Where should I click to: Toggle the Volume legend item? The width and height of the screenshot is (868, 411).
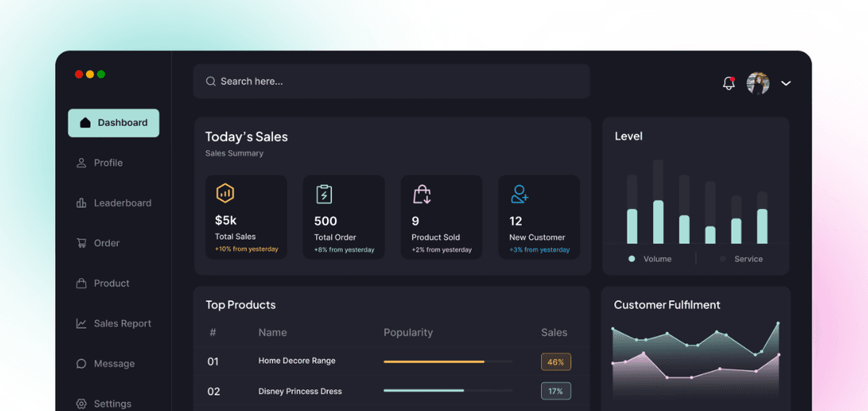pyautogui.click(x=650, y=259)
